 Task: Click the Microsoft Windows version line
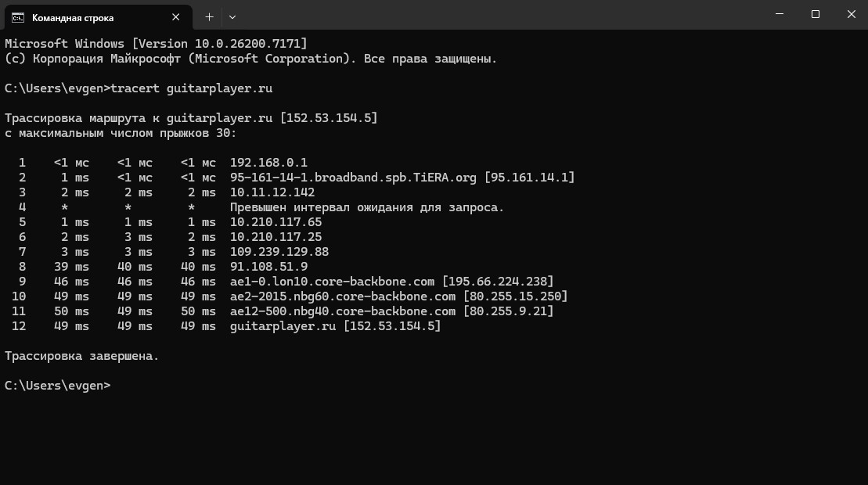[x=156, y=44]
